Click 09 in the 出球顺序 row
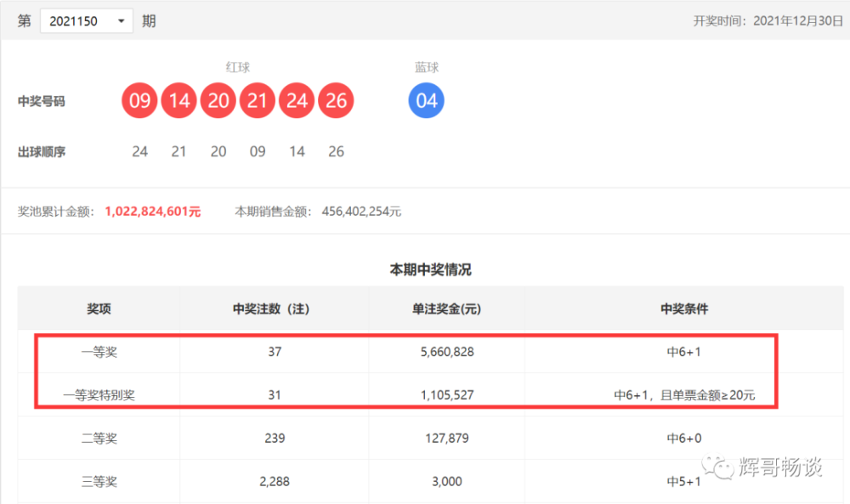The height and width of the screenshot is (504, 850). click(258, 151)
